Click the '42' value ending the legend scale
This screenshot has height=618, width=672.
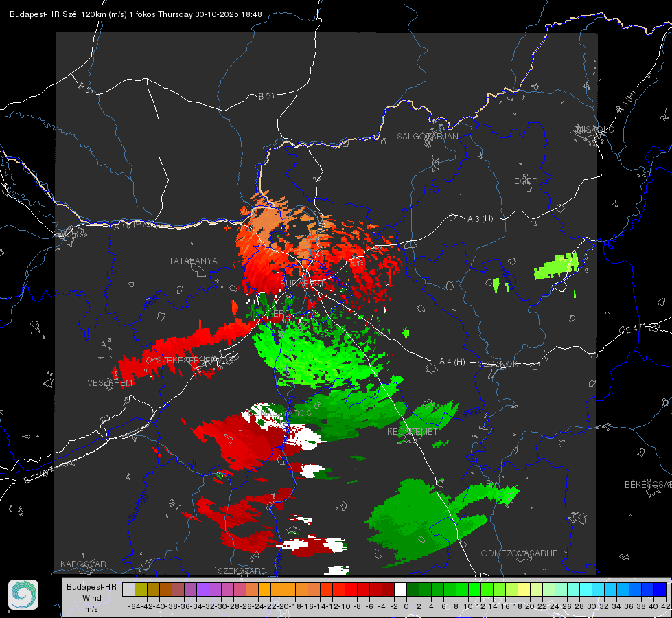tap(666, 606)
